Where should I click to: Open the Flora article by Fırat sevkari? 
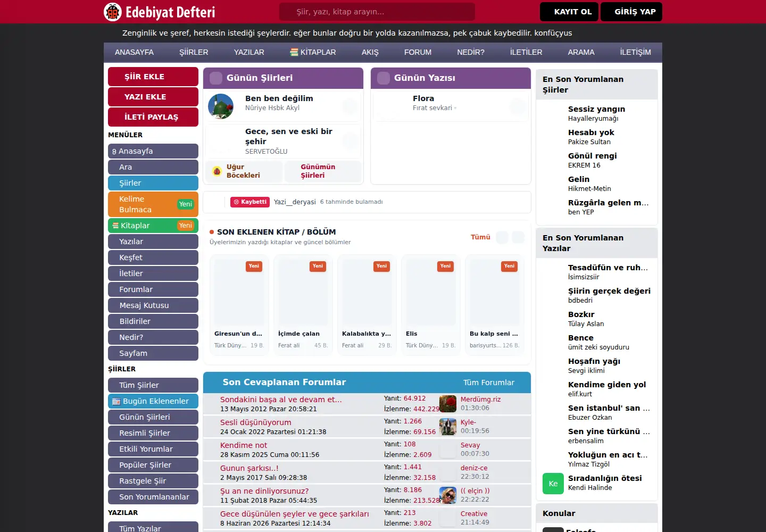[x=423, y=98]
